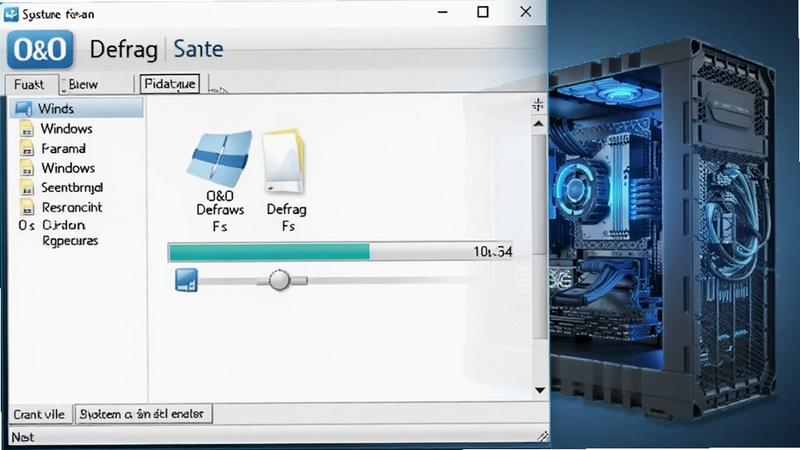Open the Crant vile bottom tab
Screen dimensions: 800x450
[x=39, y=414]
